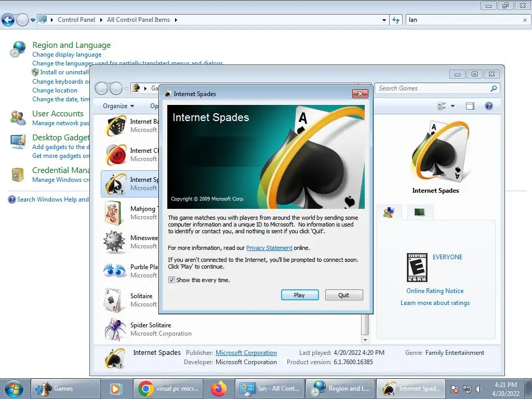Open Windows Media Player from taskbar
The image size is (532, 399).
click(115, 389)
